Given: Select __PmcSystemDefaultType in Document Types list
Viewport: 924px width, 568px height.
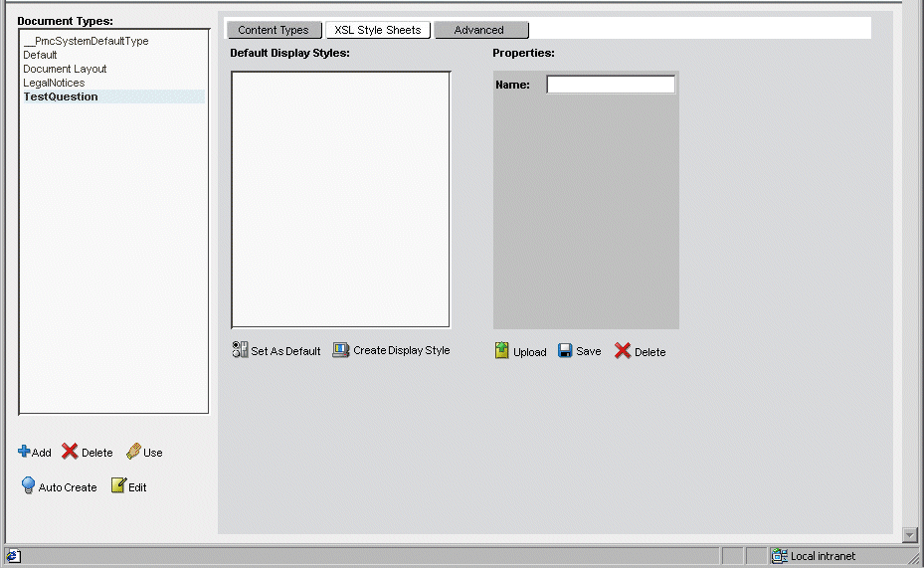Looking at the screenshot, I should (86, 42).
